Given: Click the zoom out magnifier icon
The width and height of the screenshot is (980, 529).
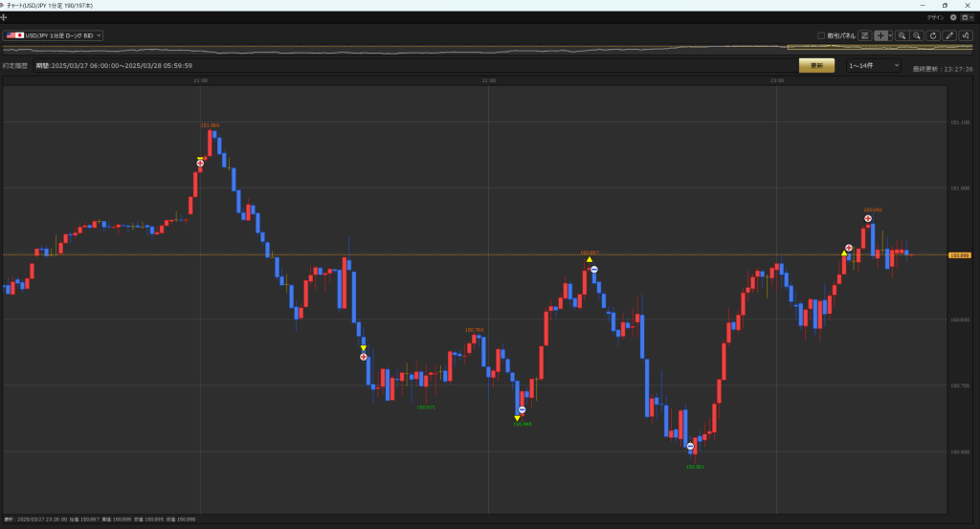Looking at the screenshot, I should (917, 35).
